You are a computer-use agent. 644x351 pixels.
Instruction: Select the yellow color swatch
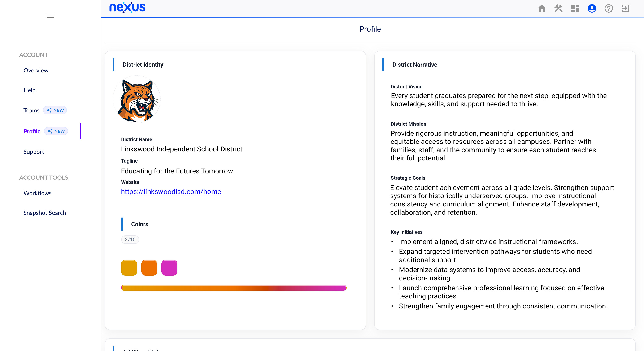tap(129, 268)
